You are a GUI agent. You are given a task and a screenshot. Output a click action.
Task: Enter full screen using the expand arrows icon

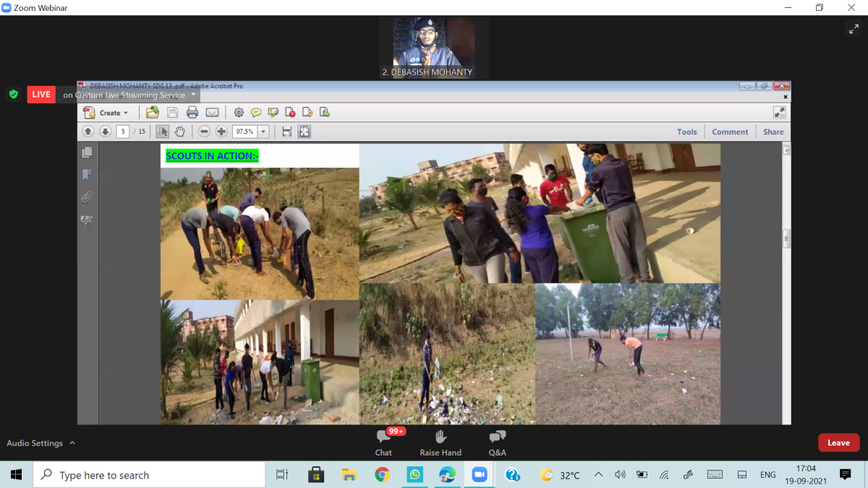pos(854,29)
